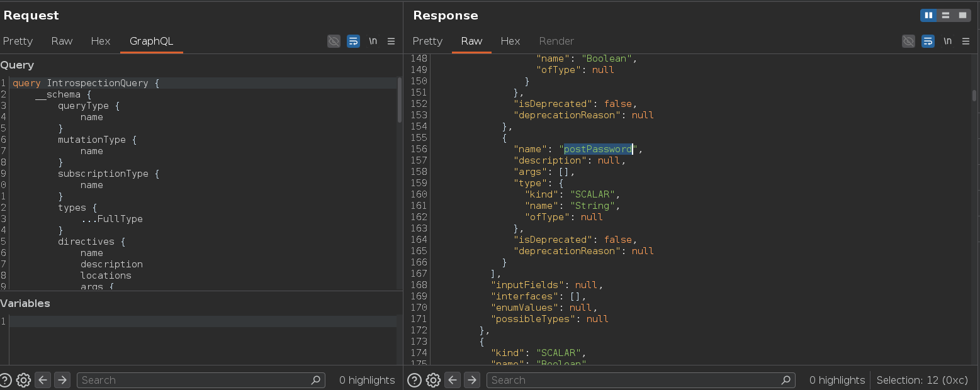
Task: Click the 'Query' section header
Action: 17,65
